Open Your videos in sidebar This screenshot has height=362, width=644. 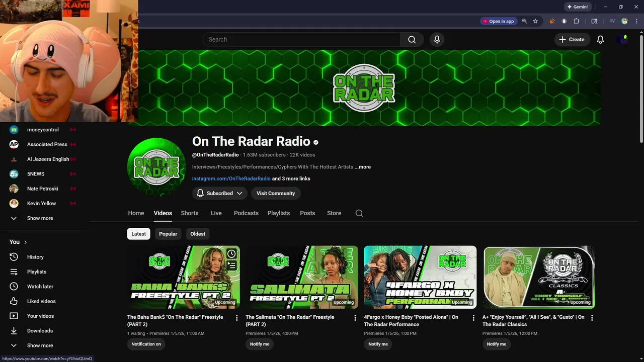[43, 316]
